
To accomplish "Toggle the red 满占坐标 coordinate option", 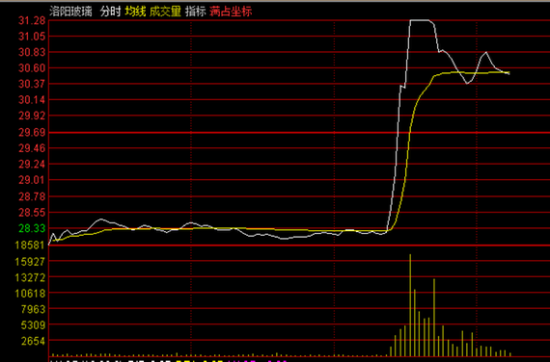I will (x=231, y=12).
